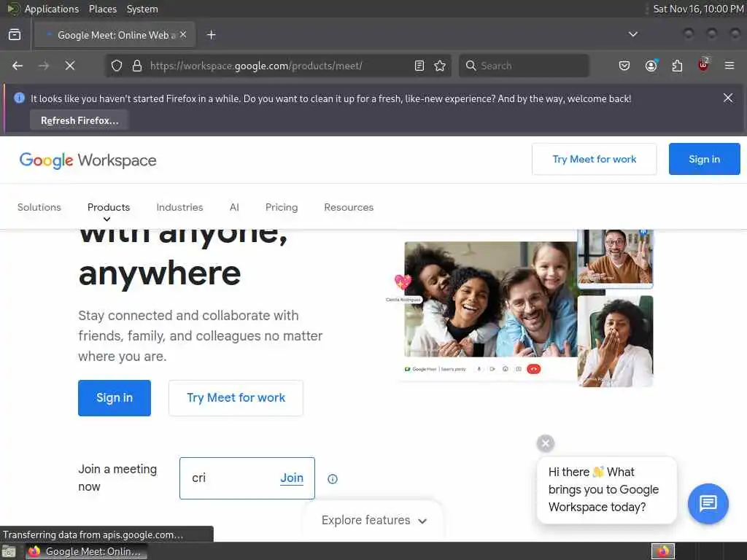Open the Firefox account icon
747x560 pixels.
[651, 66]
